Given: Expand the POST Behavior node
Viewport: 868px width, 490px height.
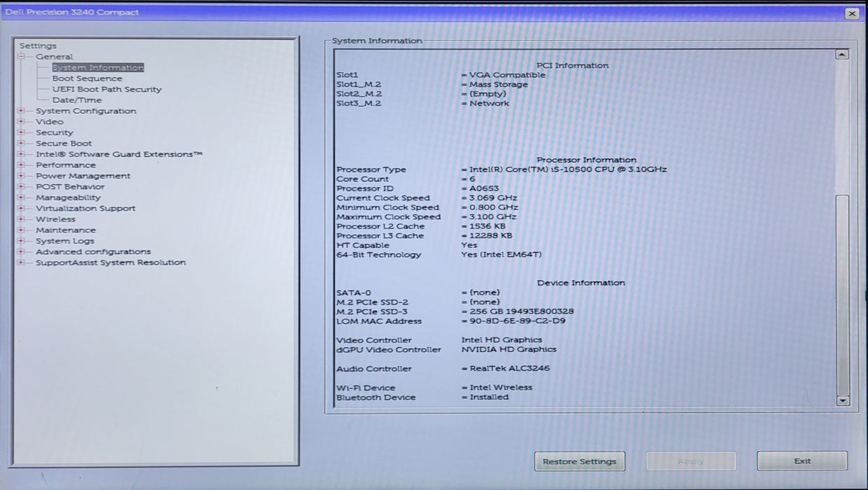Looking at the screenshot, I should (21, 187).
